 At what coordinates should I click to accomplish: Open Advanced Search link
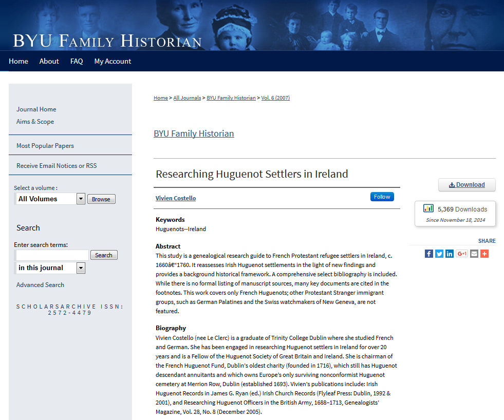click(40, 285)
